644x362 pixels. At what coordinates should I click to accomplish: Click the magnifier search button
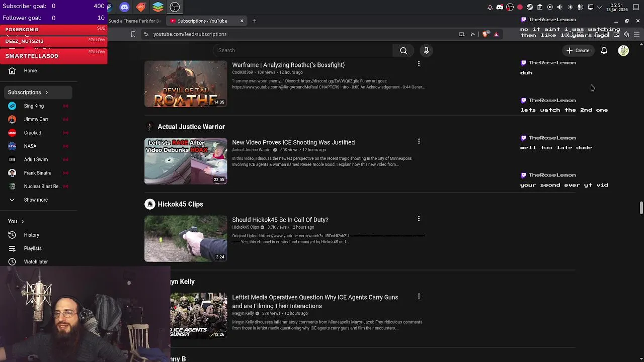[404, 50]
